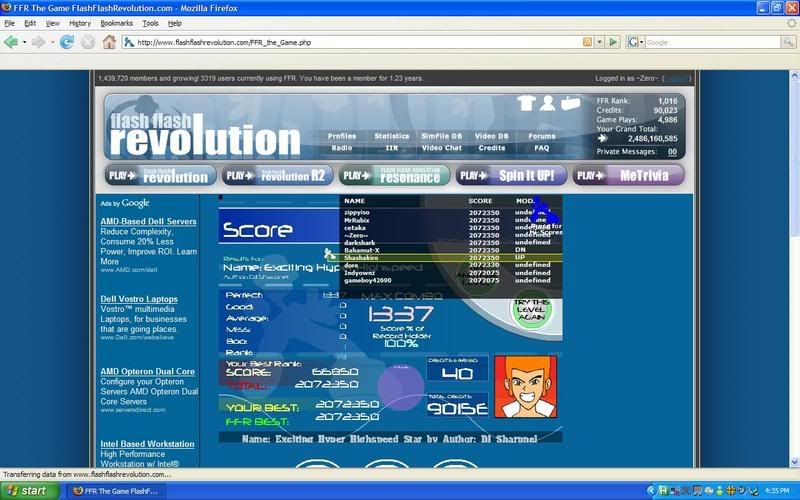Open the Statistics page link
This screenshot has width=800, height=500.
pos(391,136)
